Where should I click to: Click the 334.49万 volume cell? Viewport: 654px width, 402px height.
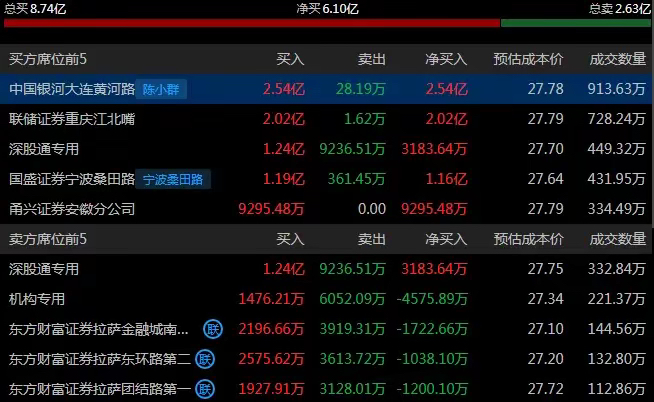coord(616,209)
